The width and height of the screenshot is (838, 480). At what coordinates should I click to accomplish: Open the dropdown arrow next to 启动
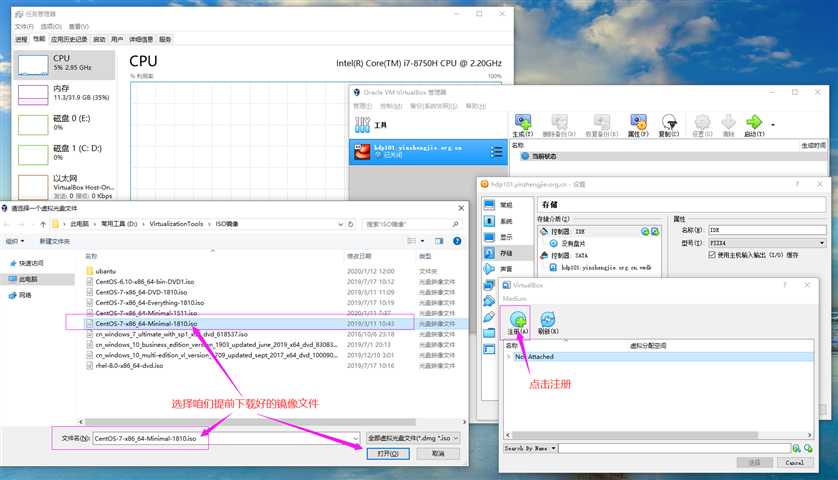[x=773, y=125]
